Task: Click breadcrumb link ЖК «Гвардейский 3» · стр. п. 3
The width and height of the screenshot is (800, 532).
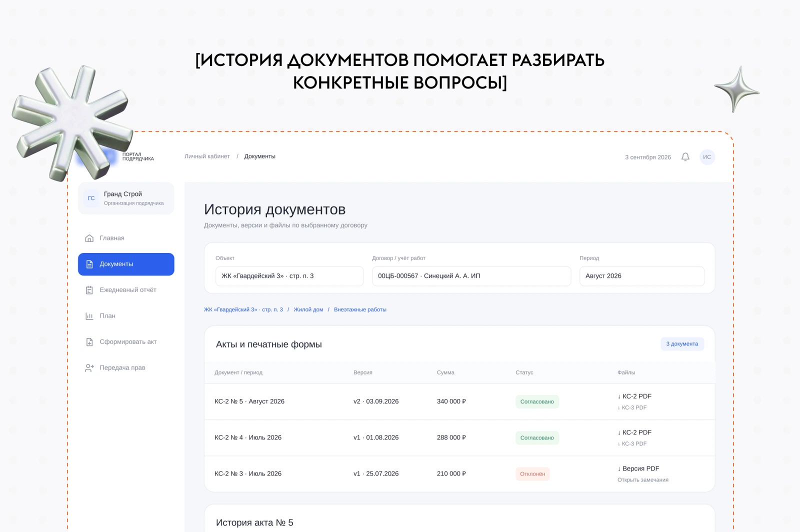Action: pos(243,309)
